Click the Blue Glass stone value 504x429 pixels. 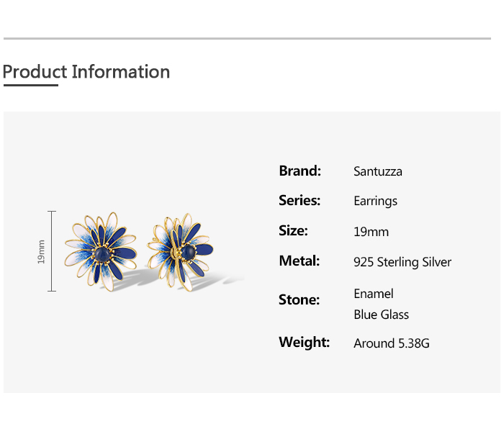pyautogui.click(x=381, y=315)
